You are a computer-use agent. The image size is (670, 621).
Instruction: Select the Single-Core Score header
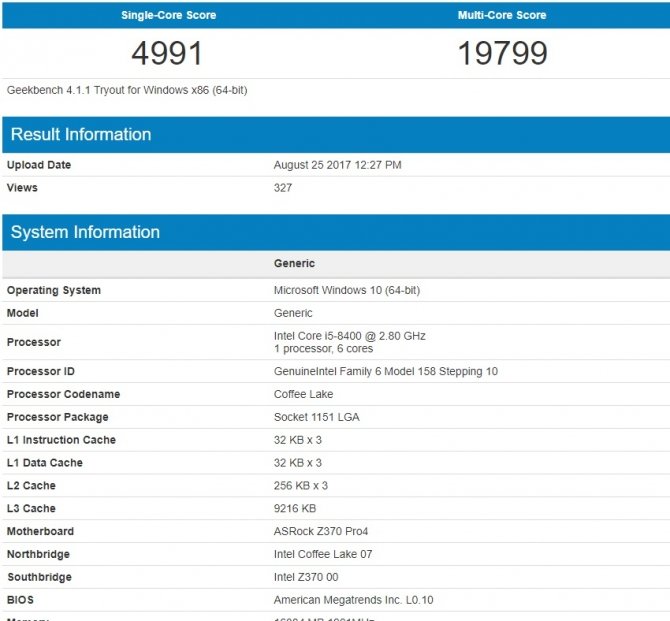pos(168,15)
